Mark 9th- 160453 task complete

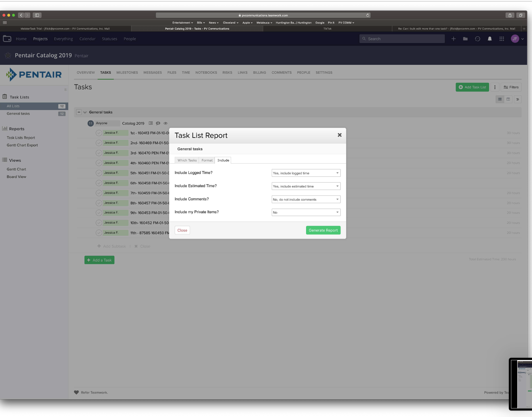coord(99,213)
